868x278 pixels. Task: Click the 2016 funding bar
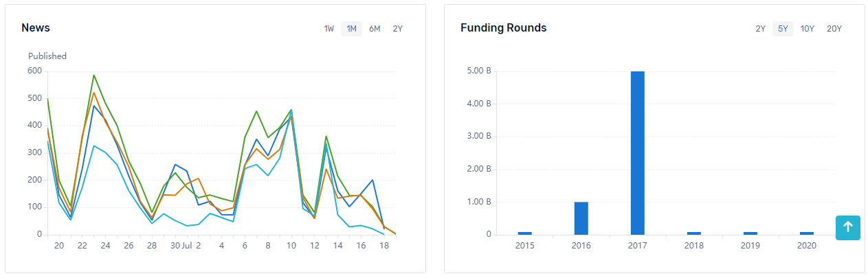[581, 218]
